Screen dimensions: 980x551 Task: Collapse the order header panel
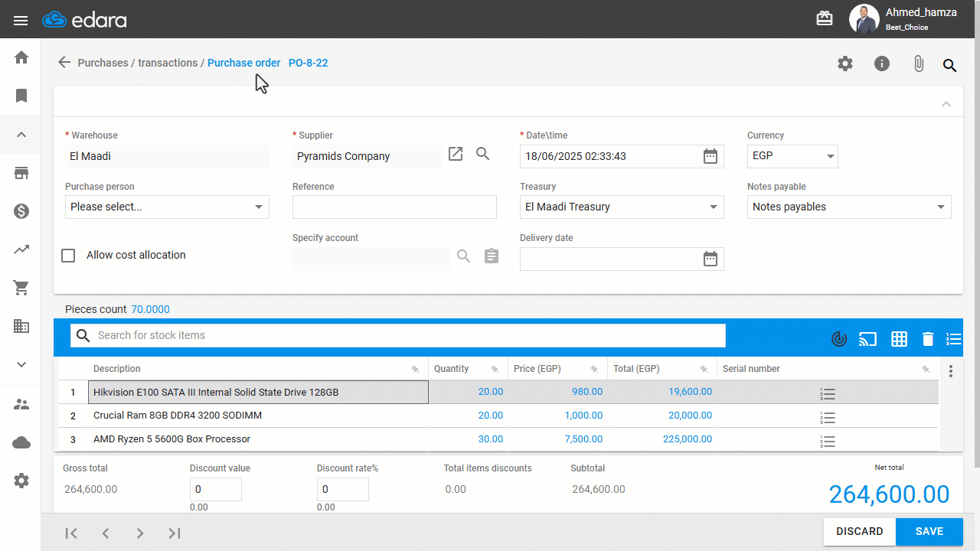[946, 104]
